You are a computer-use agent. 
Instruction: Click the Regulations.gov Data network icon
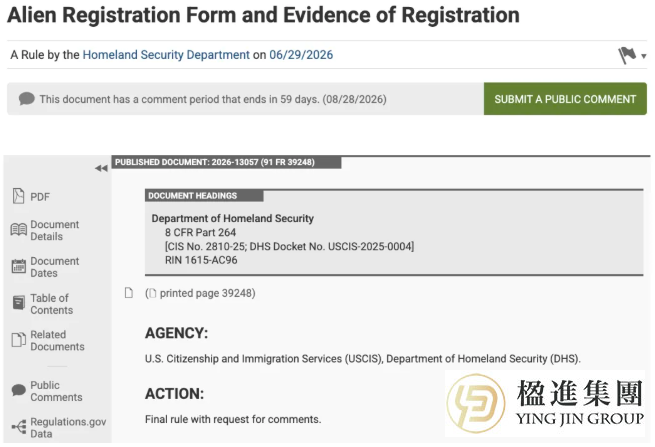pos(18,427)
